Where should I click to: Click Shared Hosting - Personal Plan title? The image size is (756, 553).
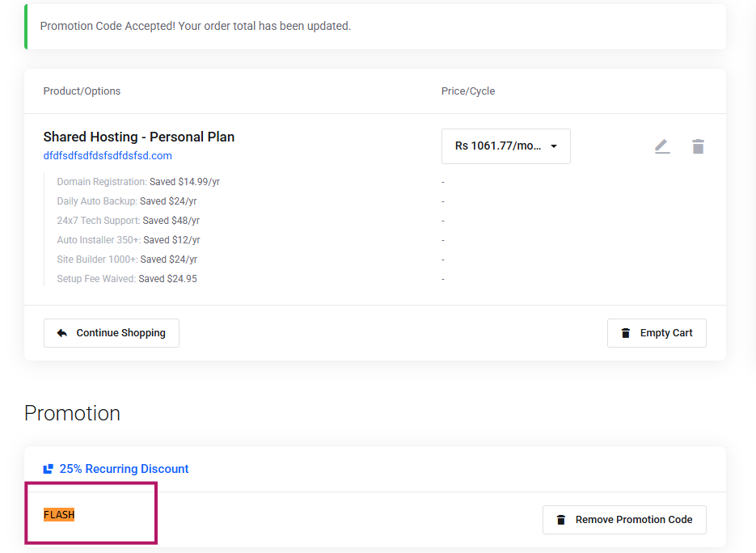(139, 137)
